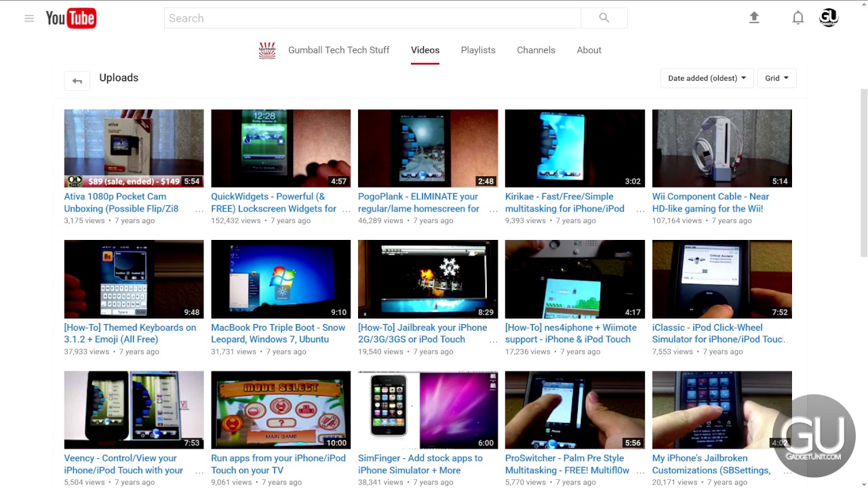Play the Jailbreak 8:29 thumbnail
The width and height of the screenshot is (868, 488).
tap(428, 279)
